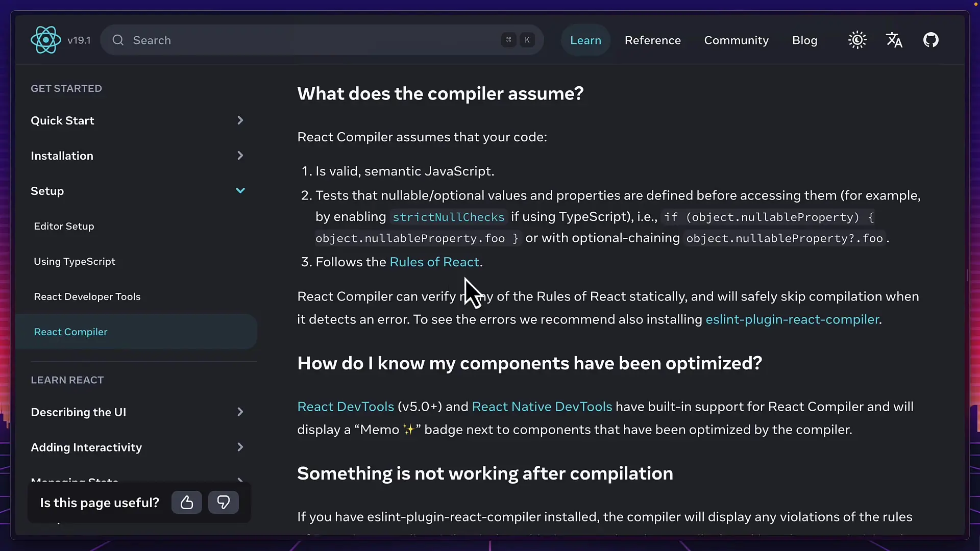Open the React DevTools link
This screenshot has height=551, width=980.
(346, 407)
